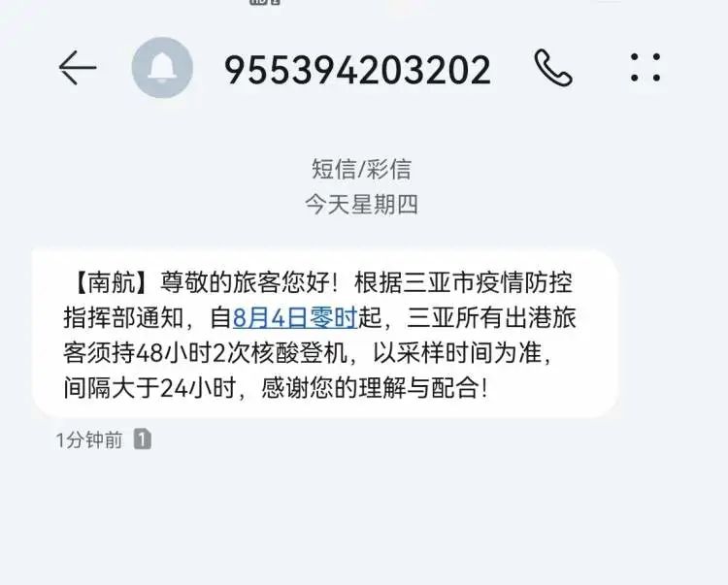Call the sender via phone icon
Viewport: 728px width, 585px height.
pyautogui.click(x=553, y=68)
